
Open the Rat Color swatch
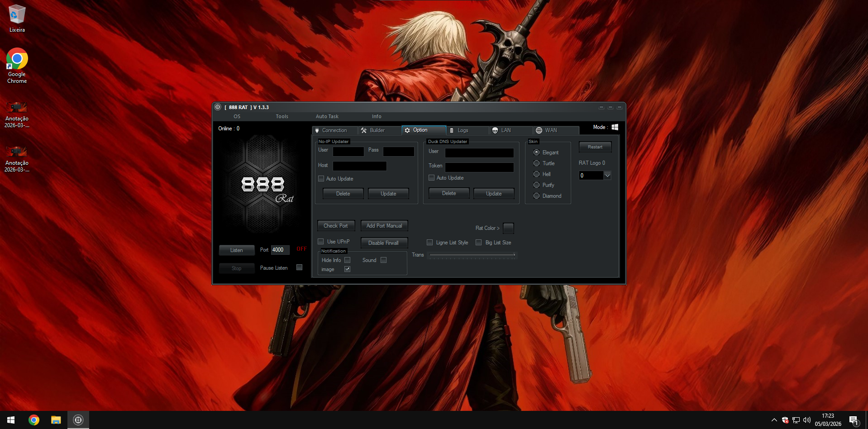pyautogui.click(x=509, y=228)
